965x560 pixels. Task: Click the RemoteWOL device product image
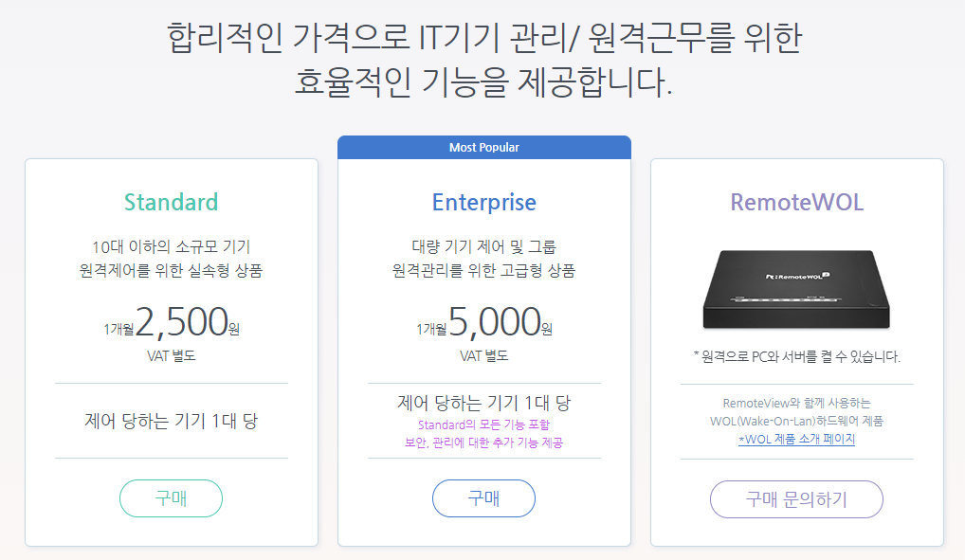(x=796, y=289)
